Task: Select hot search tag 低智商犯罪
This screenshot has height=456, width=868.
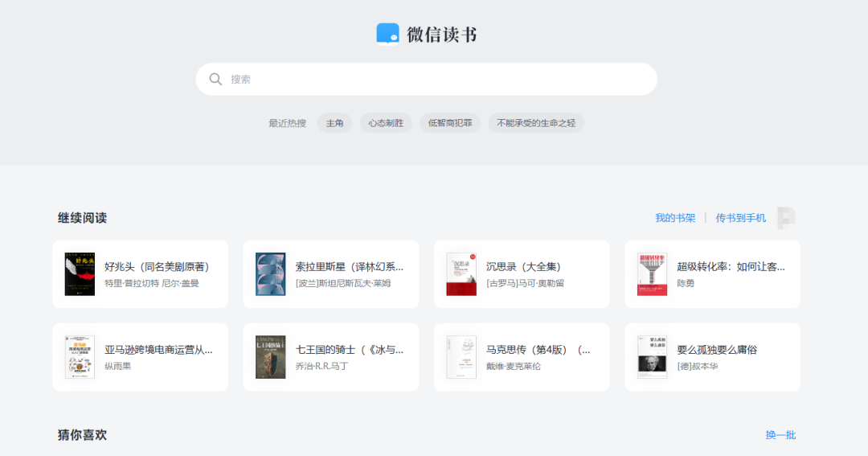Action: 450,123
